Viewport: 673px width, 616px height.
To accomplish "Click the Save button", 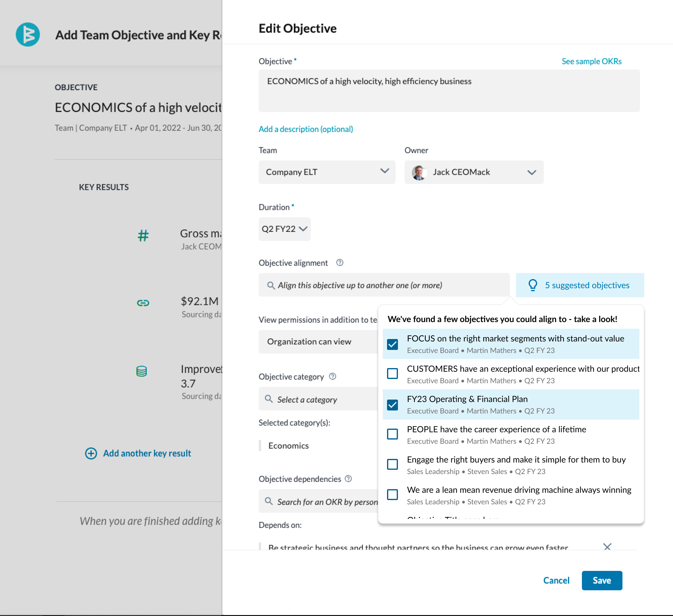I will (602, 580).
